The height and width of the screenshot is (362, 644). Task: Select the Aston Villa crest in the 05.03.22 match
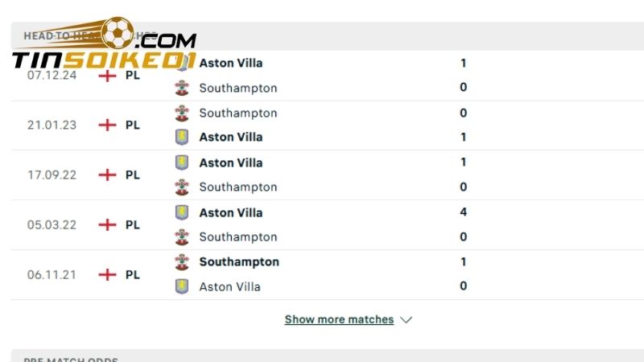[182, 212]
